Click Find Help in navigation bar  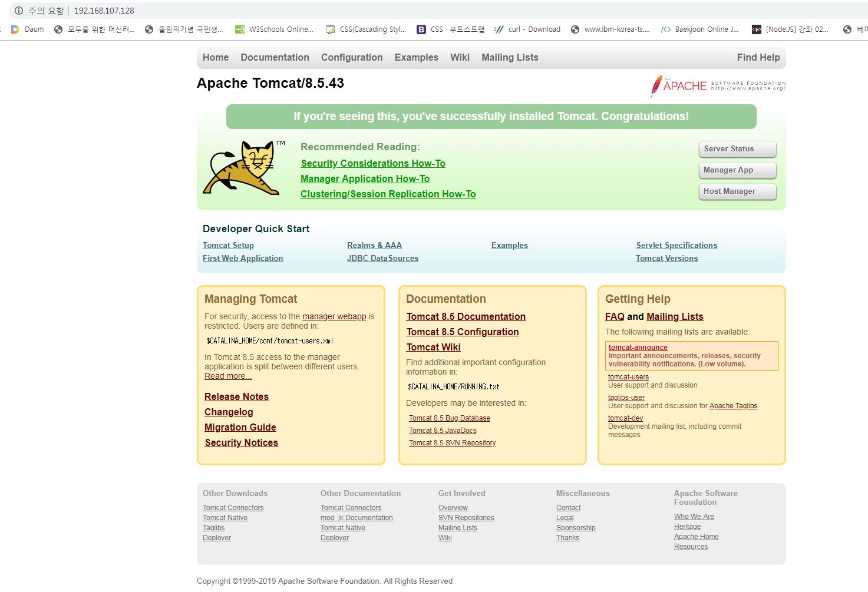click(758, 58)
